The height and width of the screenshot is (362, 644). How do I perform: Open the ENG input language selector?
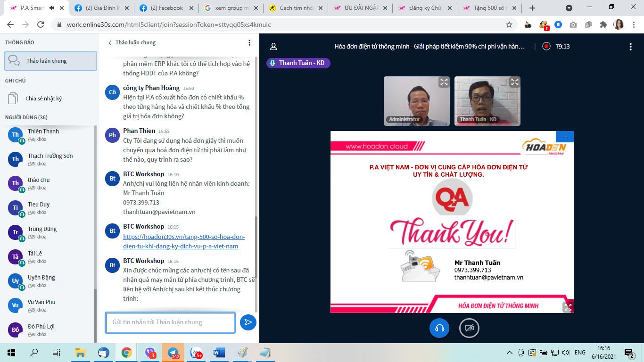[x=580, y=353]
